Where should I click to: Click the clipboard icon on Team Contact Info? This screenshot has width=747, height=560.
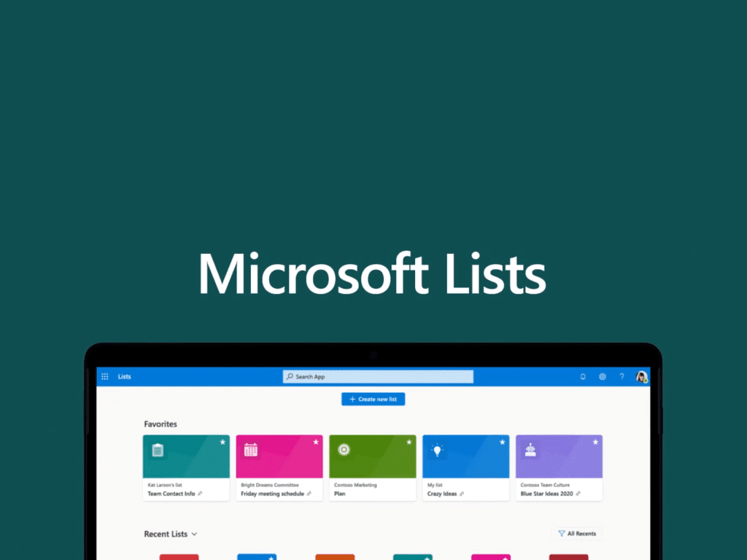[158, 450]
